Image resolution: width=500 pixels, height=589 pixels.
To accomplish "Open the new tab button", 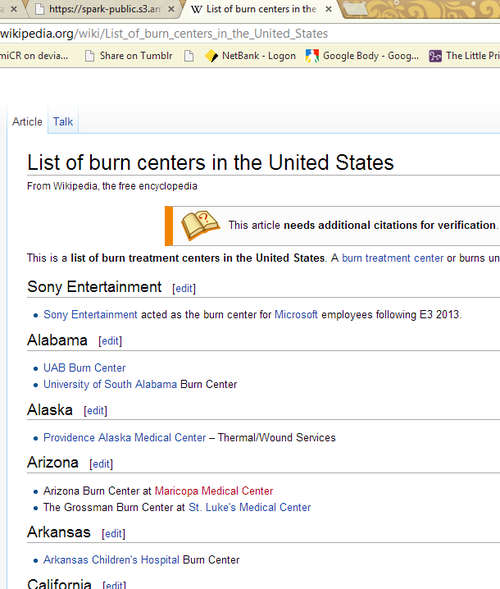I will pos(355,9).
